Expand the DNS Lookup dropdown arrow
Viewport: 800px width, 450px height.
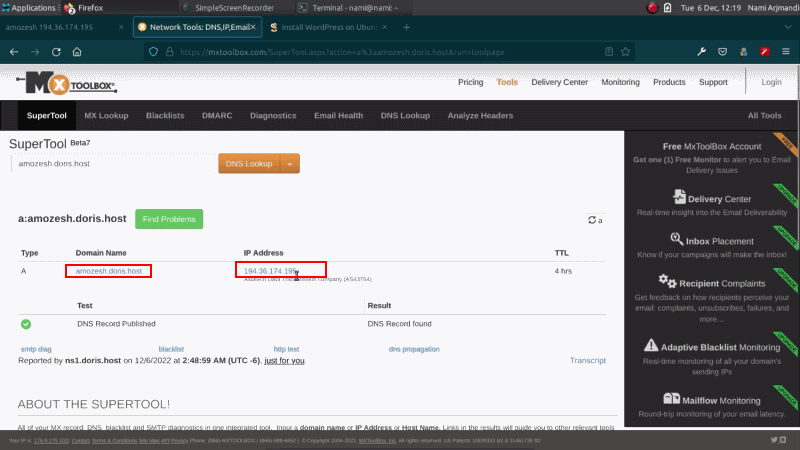click(x=290, y=164)
